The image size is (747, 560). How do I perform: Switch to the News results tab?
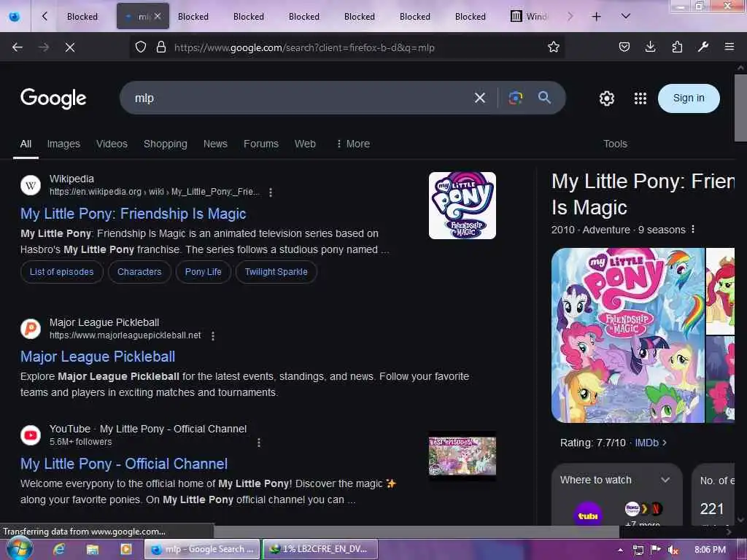215,144
